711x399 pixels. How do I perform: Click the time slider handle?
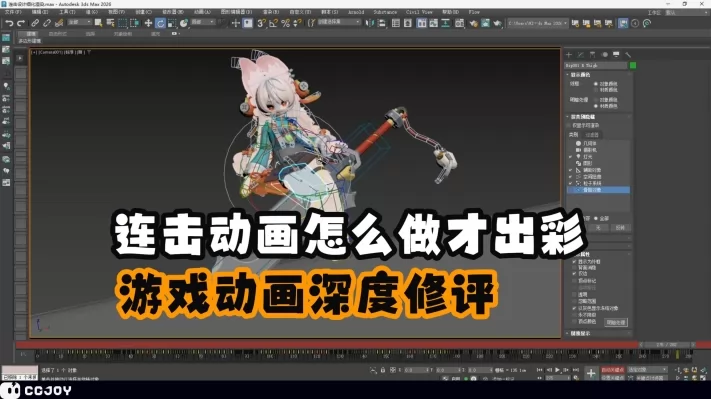[667, 345]
